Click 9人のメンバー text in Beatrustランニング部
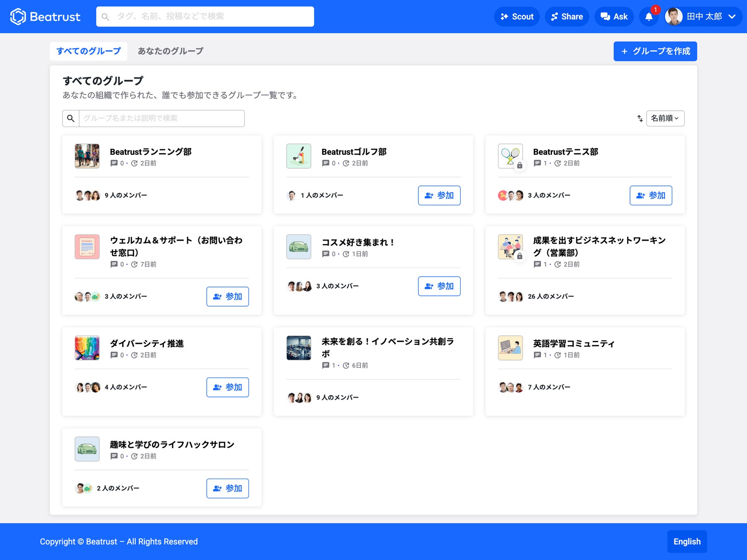747x560 pixels. pyautogui.click(x=126, y=195)
